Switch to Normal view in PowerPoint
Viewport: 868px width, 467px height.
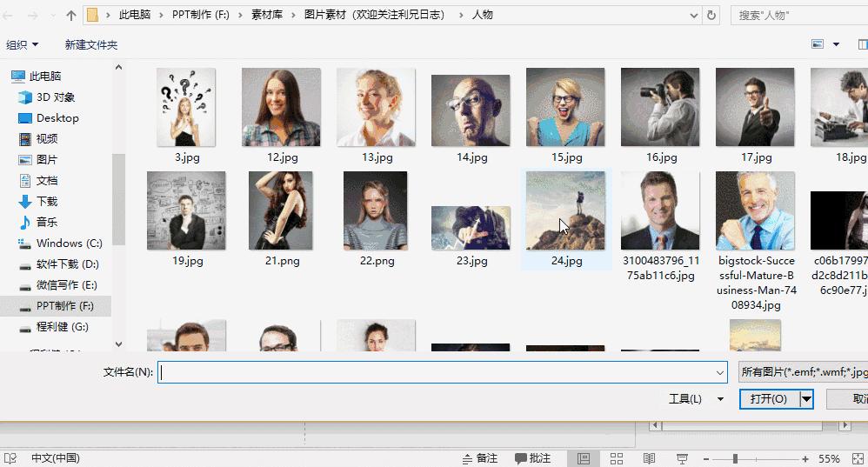pos(584,458)
